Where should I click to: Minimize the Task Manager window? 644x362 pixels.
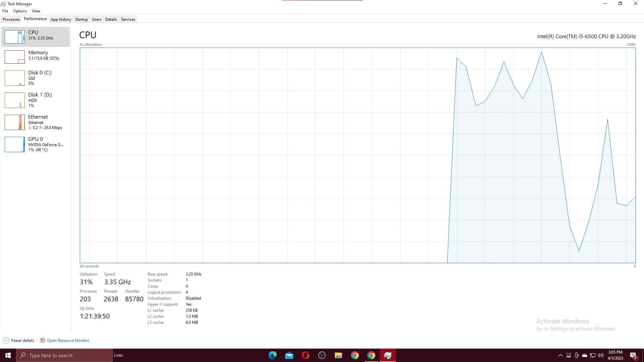[605, 4]
